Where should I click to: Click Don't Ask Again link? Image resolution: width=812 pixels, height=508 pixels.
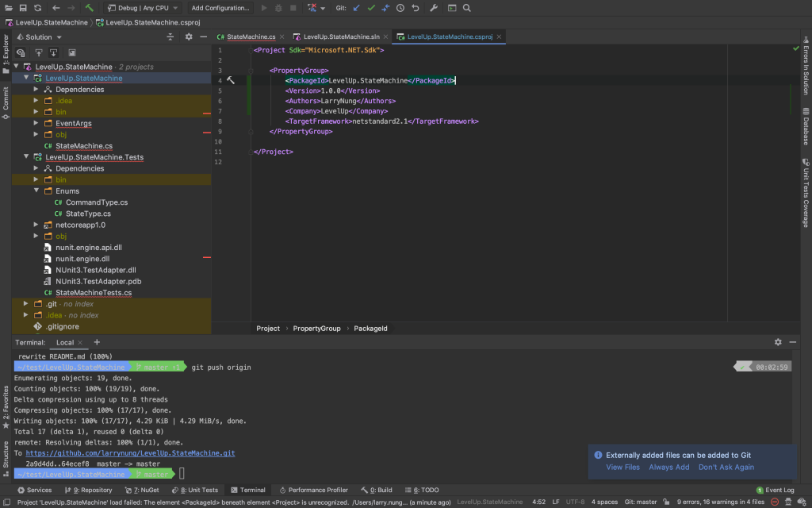click(x=726, y=467)
